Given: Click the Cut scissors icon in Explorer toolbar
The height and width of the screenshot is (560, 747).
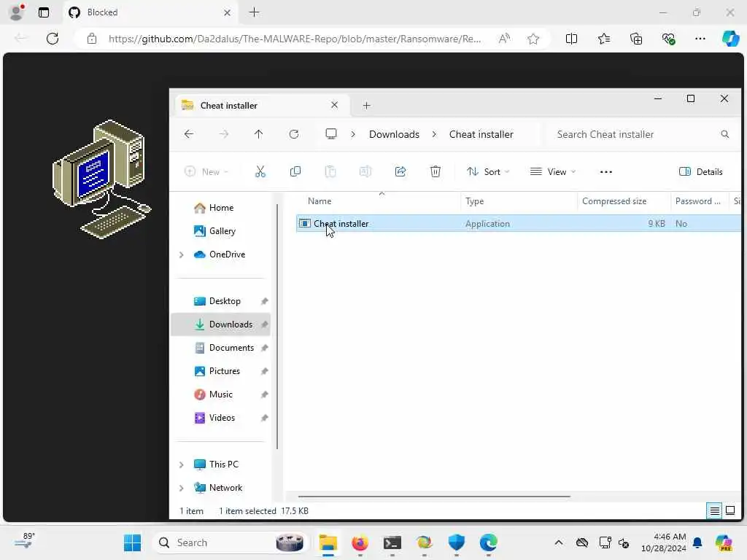Looking at the screenshot, I should coord(260,171).
